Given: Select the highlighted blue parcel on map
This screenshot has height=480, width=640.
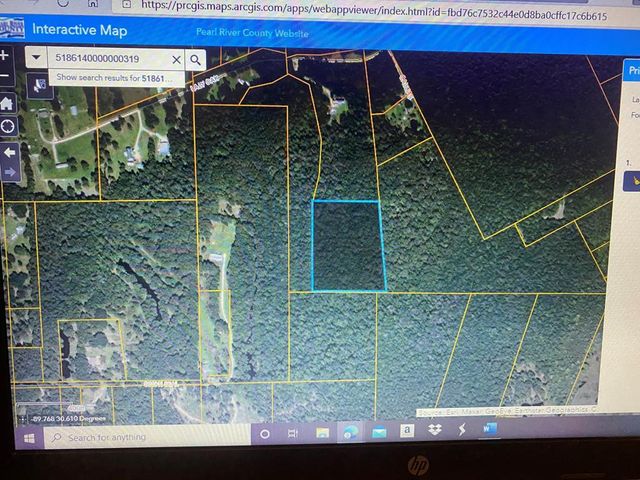Looking at the screenshot, I should [x=347, y=245].
